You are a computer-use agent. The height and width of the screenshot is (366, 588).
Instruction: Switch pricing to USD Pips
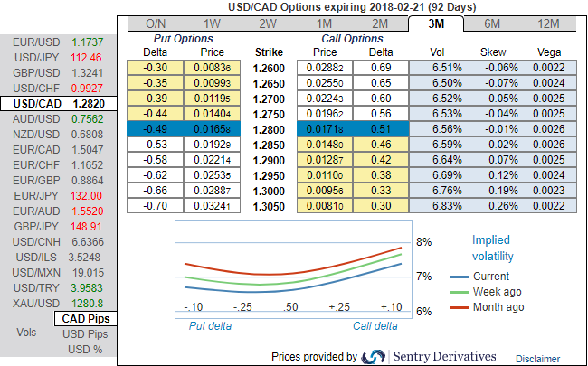click(x=84, y=334)
